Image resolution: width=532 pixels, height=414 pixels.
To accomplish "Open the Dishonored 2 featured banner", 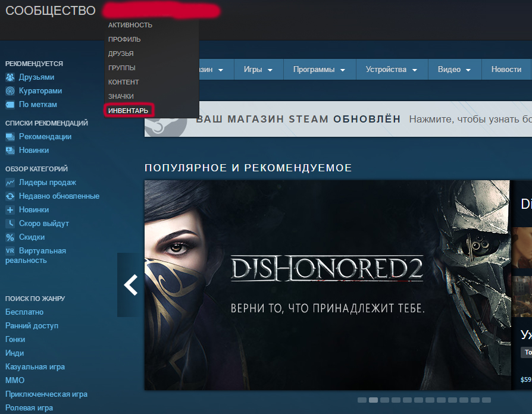I will (328, 285).
